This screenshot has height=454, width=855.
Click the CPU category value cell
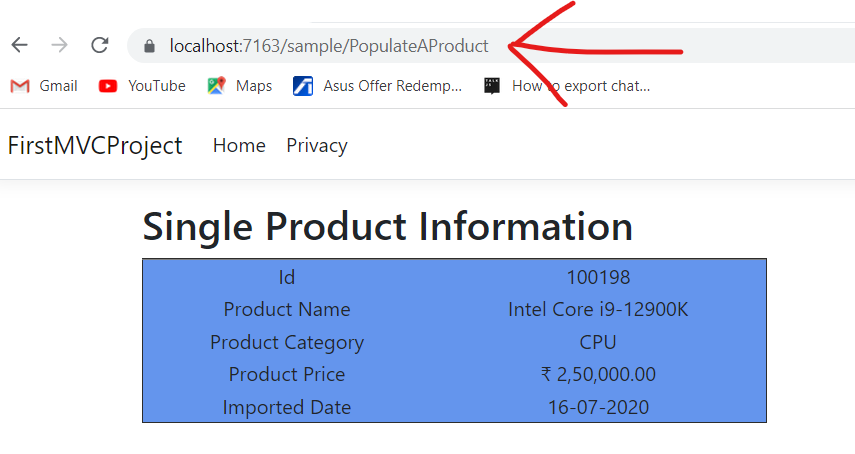pos(598,342)
